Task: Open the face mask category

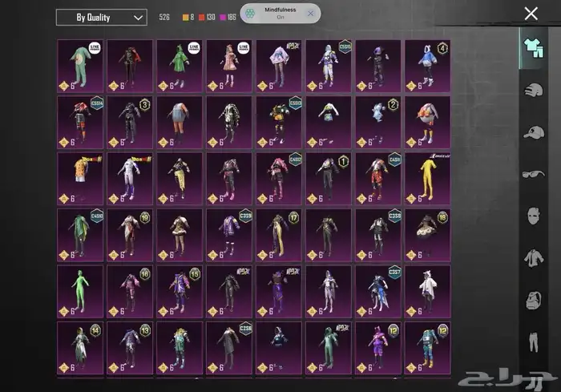Action: (531, 216)
